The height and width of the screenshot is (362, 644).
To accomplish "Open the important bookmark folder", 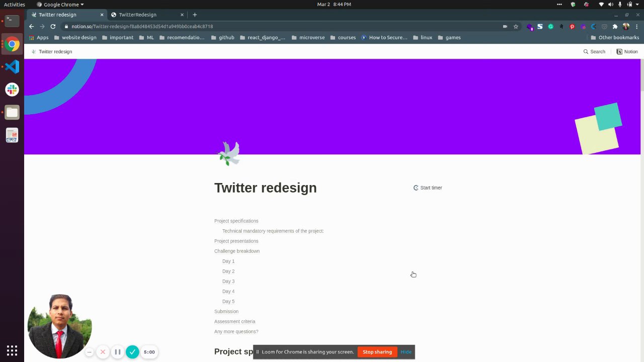I will tap(117, 38).
